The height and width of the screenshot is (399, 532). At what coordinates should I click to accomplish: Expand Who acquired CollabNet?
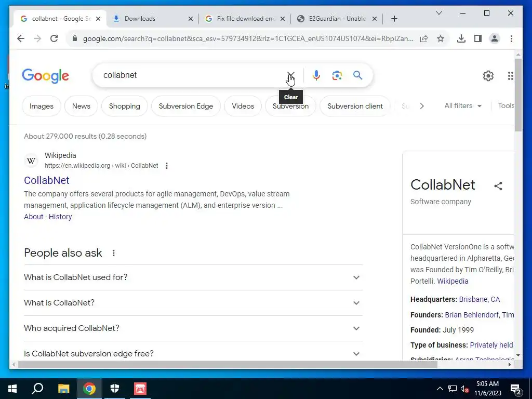click(193, 328)
